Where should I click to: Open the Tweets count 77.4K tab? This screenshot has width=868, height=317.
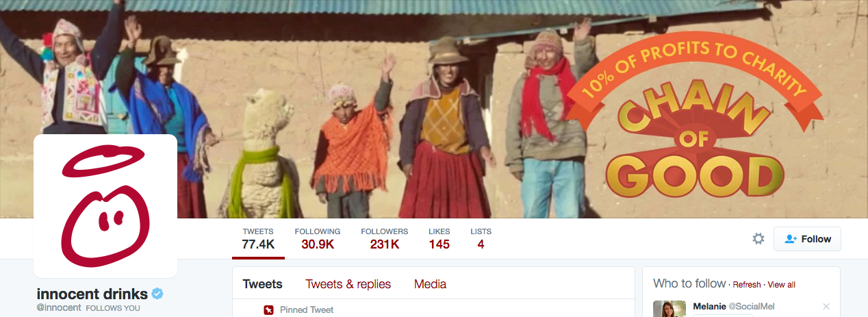(258, 238)
